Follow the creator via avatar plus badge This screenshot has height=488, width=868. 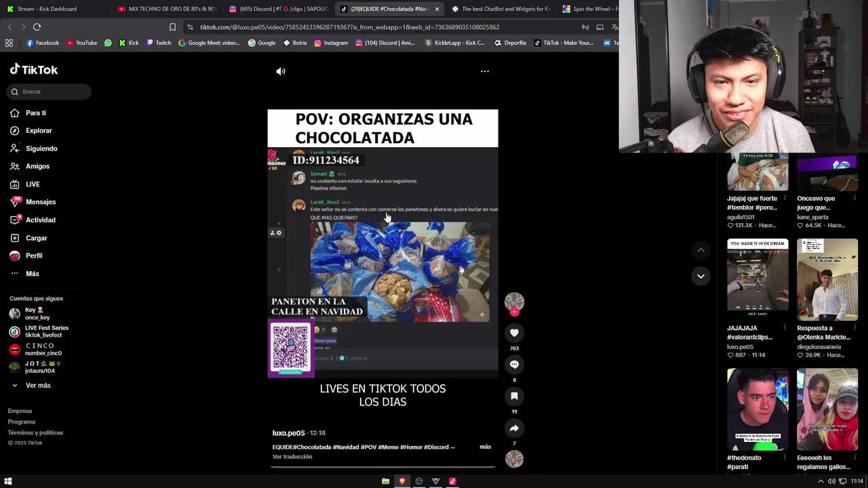[514, 312]
